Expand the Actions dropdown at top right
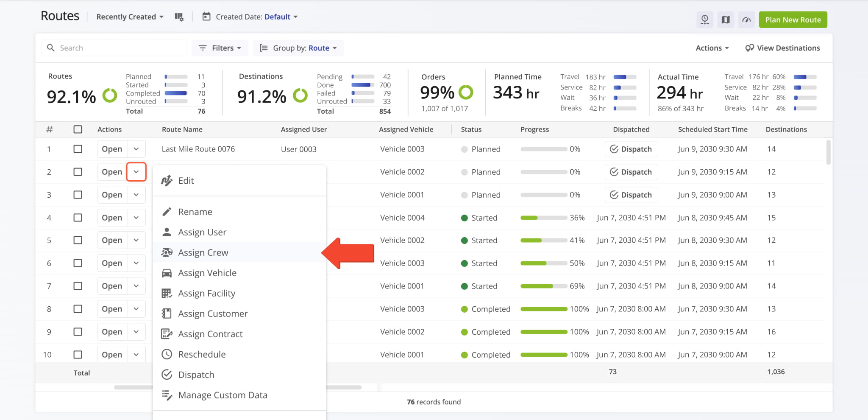Screen dimensions: 868x420 pos(712,48)
